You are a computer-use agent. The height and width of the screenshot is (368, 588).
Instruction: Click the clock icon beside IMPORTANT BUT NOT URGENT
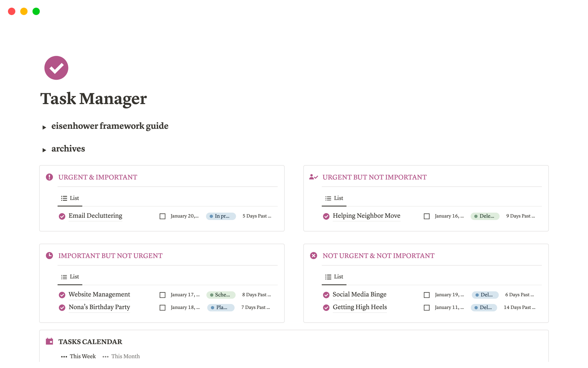tap(49, 255)
